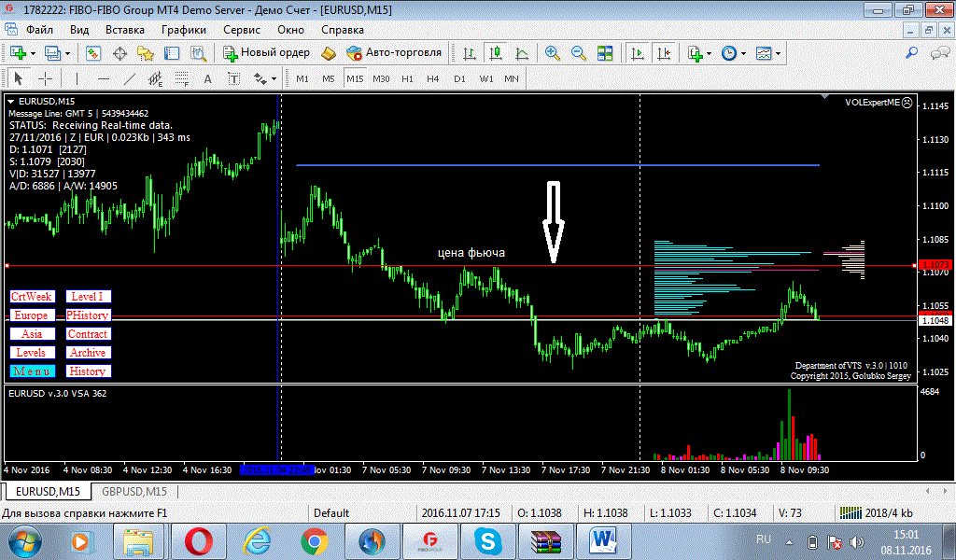Switch timeframe to M30

pos(381,78)
